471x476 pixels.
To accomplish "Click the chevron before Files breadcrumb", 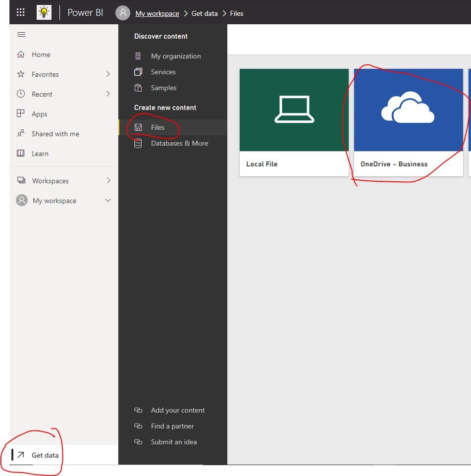I will [224, 13].
